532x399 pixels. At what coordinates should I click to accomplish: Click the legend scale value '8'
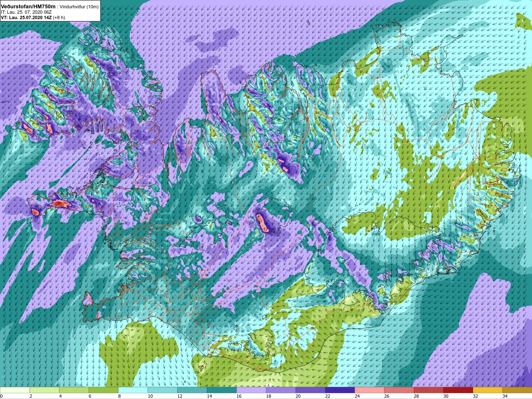point(119,396)
